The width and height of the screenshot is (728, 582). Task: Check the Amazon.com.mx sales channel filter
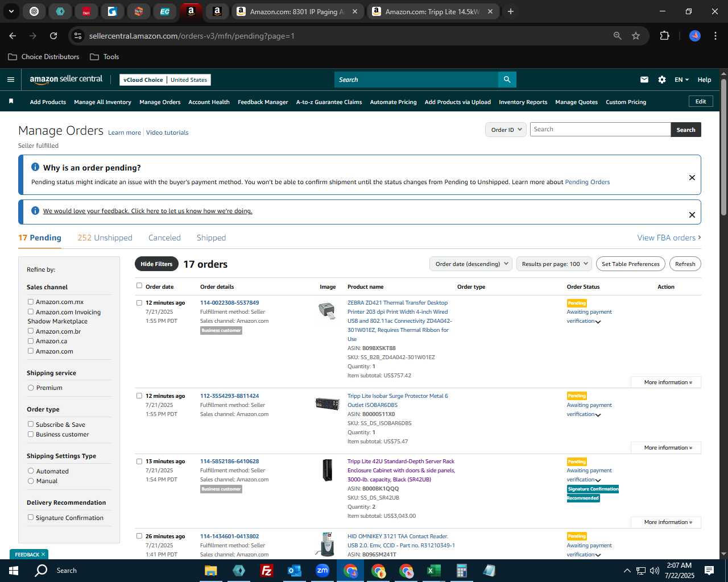click(31, 302)
